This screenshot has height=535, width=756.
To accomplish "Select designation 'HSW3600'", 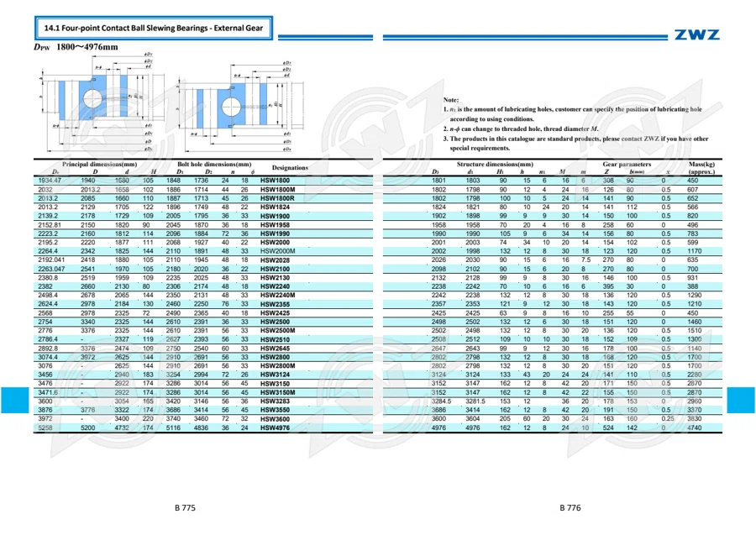I will pyautogui.click(x=275, y=419).
